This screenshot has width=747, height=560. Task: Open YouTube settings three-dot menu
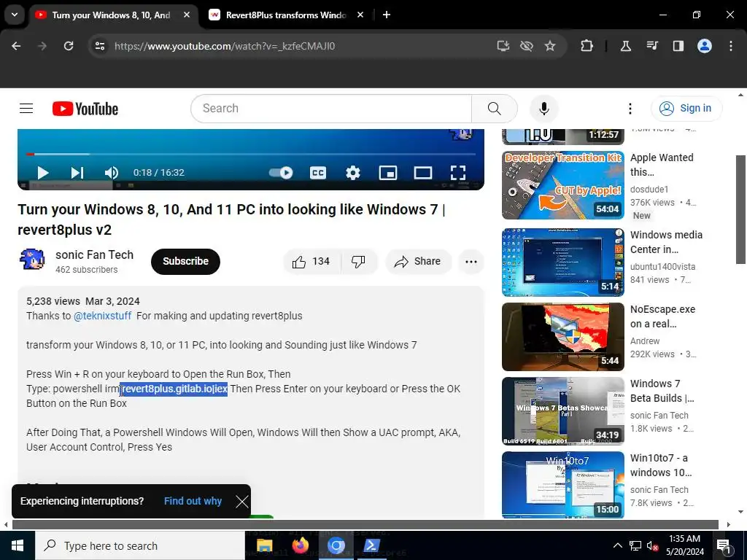tap(630, 109)
